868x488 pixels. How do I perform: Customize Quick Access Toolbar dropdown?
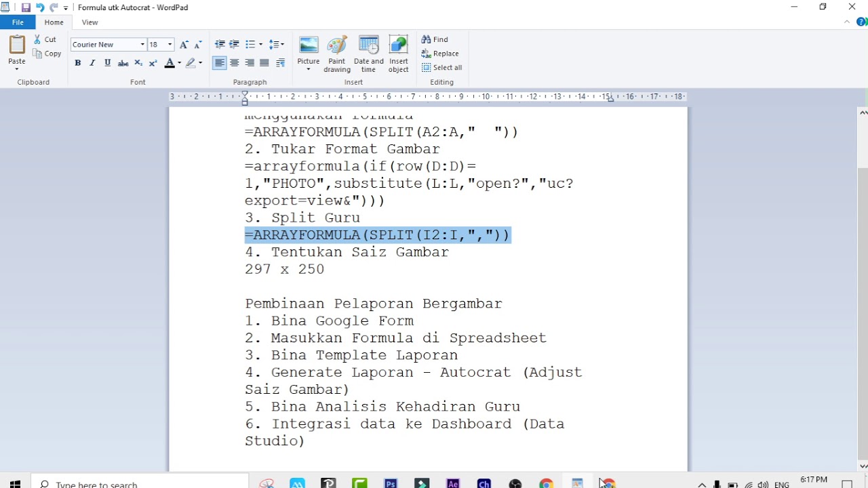pyautogui.click(x=66, y=8)
